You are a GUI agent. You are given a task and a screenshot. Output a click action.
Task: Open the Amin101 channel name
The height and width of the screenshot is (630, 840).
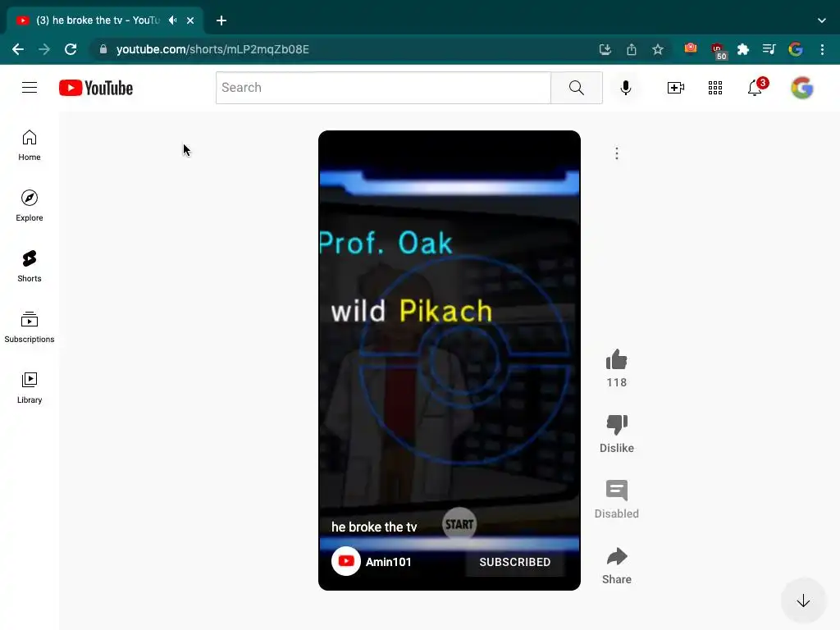point(388,562)
